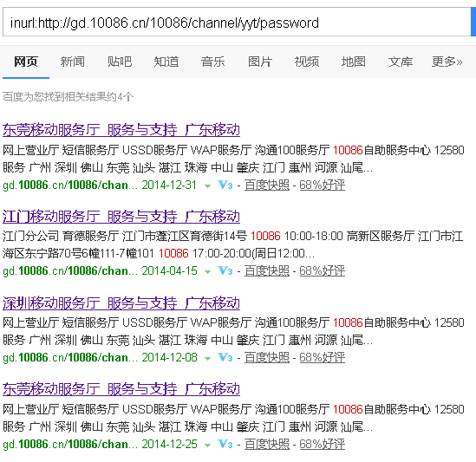The height and width of the screenshot is (462, 476).
Task: Open the 江门移动服务厅 result title
Action: coord(121,217)
